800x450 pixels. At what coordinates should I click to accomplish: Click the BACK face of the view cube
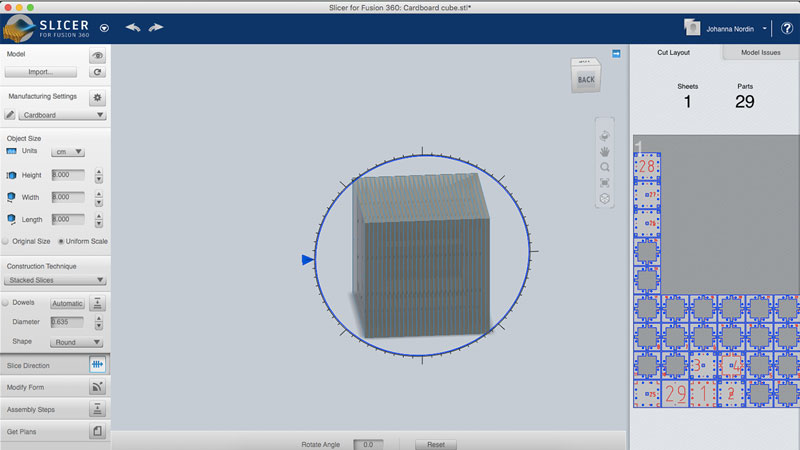pos(586,79)
